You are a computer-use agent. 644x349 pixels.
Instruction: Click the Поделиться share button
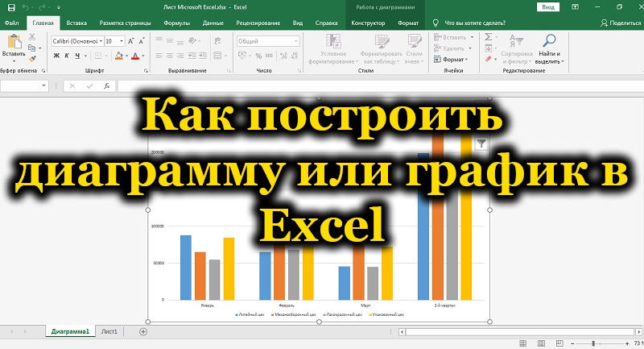pos(618,23)
